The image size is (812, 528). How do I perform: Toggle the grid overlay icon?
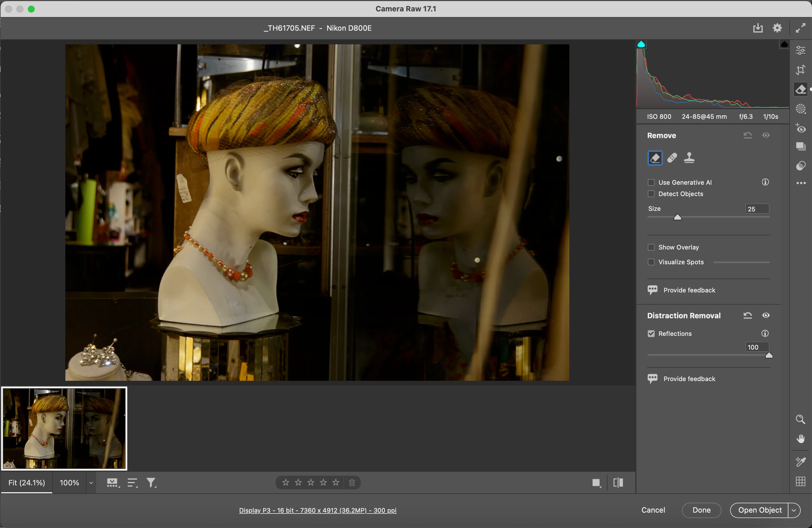point(800,482)
